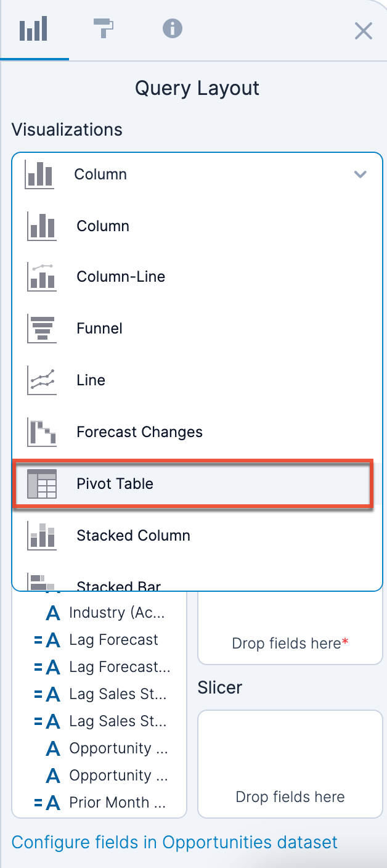Viewport: 387px width, 868px height.
Task: Click the Slicer drop fields area
Action: pos(290,764)
